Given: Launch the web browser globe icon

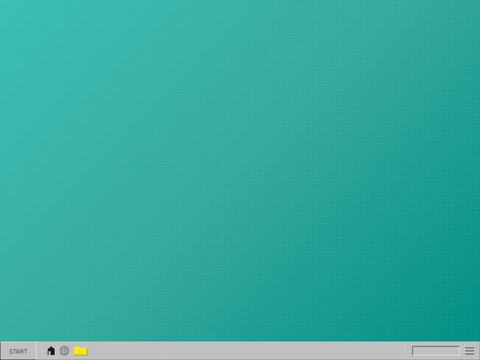Looking at the screenshot, I should 64,351.
